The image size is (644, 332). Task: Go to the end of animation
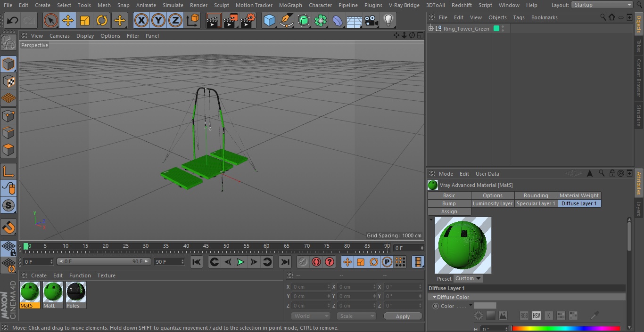pos(285,262)
